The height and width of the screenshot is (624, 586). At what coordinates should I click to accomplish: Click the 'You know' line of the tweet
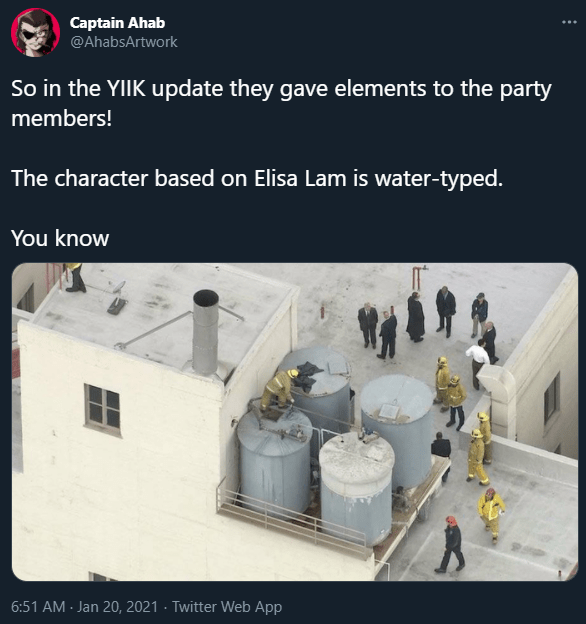[60, 238]
